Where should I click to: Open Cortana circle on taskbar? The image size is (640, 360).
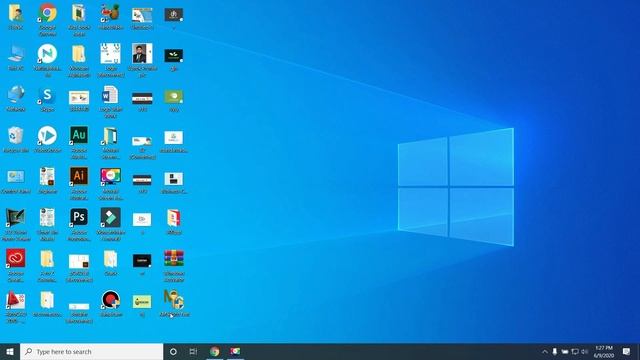(173, 351)
